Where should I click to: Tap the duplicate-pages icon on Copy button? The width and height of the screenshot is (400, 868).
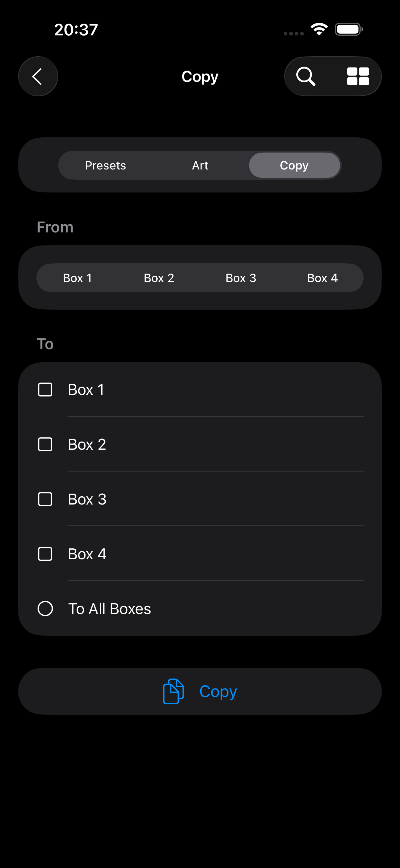[173, 691]
